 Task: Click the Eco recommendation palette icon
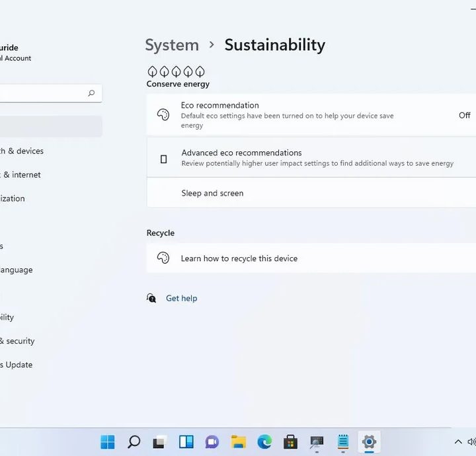(x=163, y=115)
